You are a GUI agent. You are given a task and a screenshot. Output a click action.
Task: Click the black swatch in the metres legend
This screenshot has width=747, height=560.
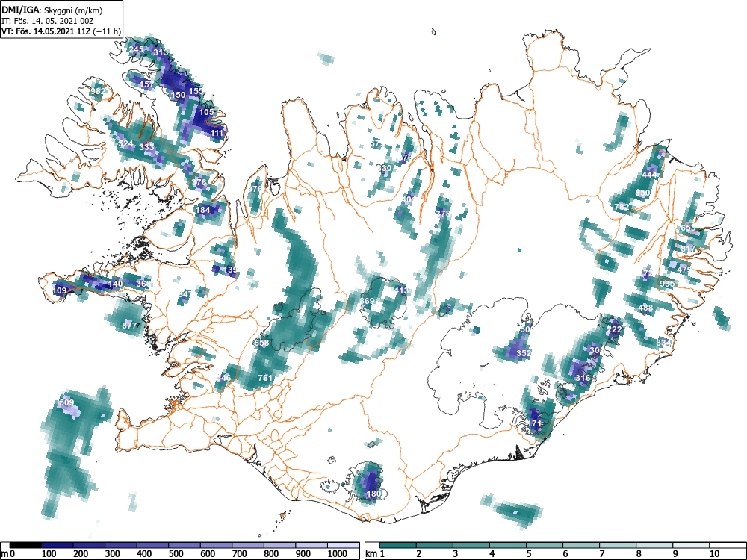(25, 545)
